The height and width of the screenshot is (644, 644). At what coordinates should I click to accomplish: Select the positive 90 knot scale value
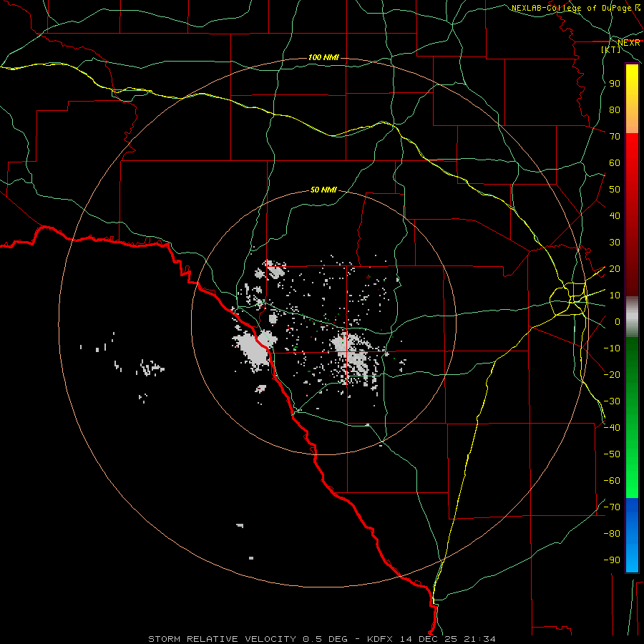click(615, 84)
